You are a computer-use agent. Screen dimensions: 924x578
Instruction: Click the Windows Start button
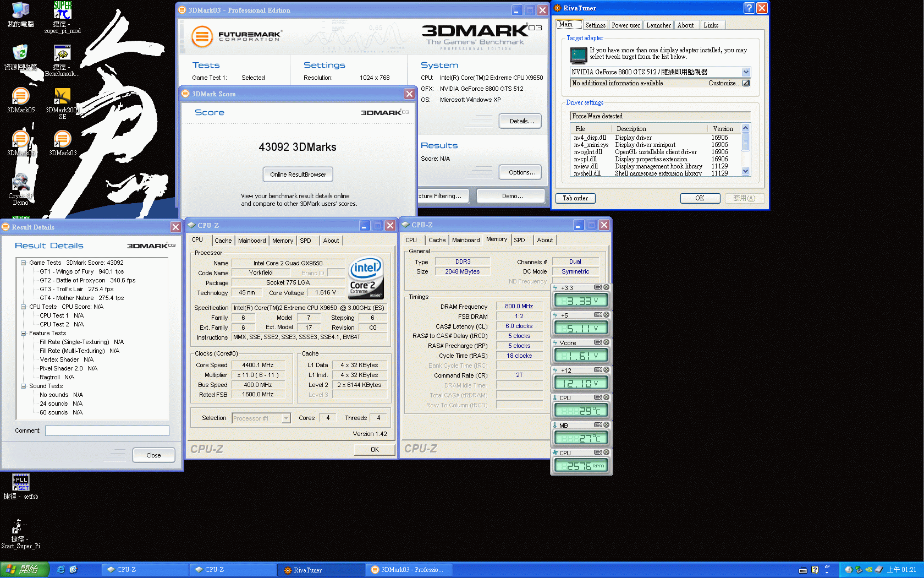(25, 570)
